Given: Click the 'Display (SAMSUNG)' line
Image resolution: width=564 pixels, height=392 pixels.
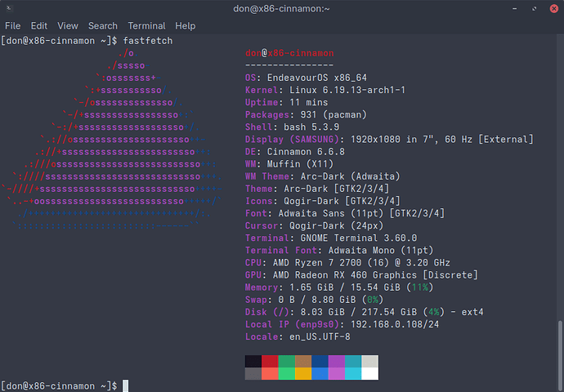Looking at the screenshot, I should point(389,140).
